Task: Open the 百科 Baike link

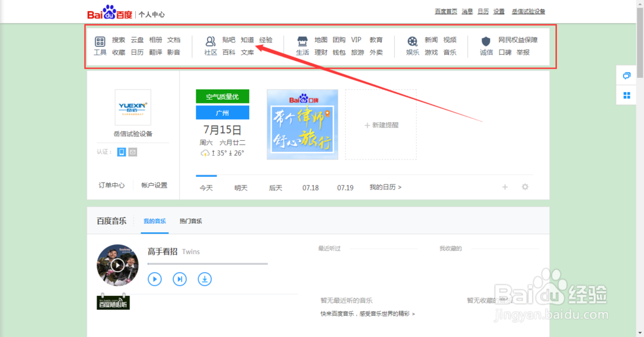Action: point(229,53)
